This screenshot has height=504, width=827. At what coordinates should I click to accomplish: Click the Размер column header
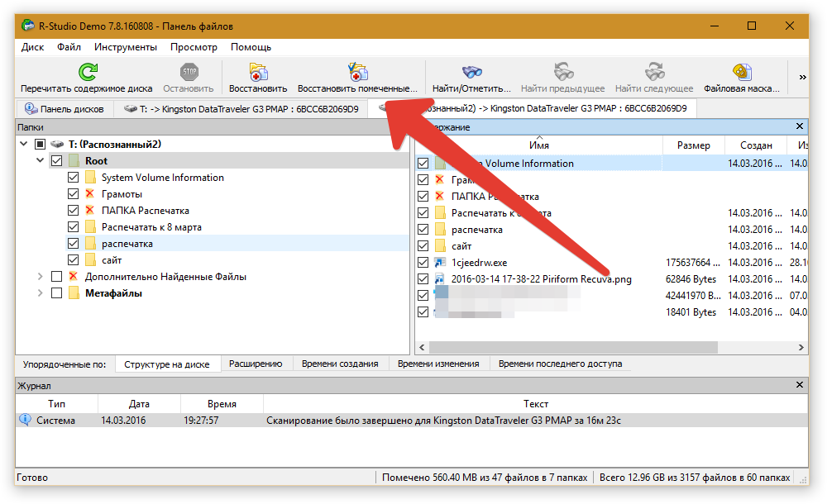(694, 145)
